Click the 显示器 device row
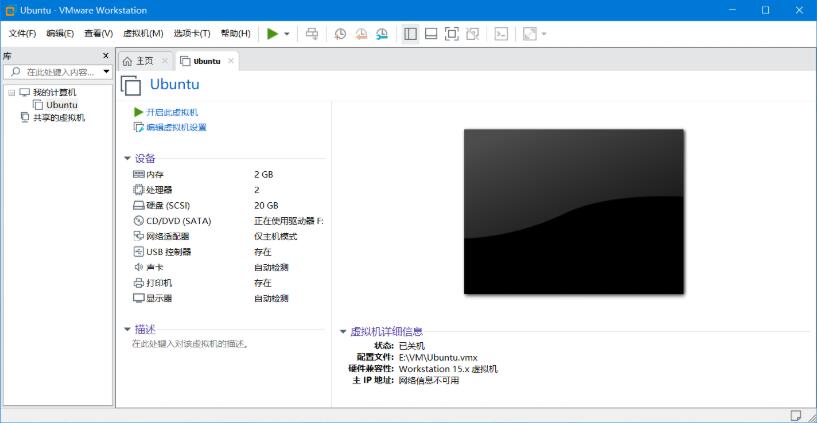The height and width of the screenshot is (423, 817). point(229,298)
